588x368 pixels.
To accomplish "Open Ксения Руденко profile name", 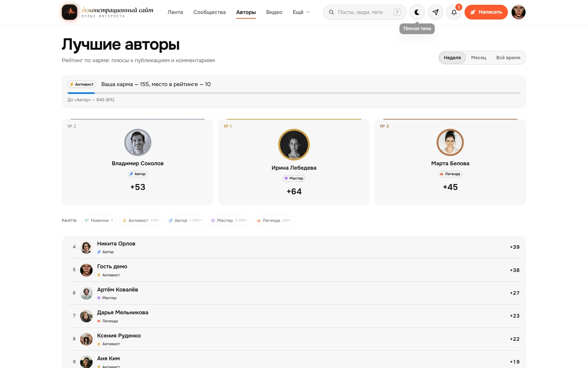I will pyautogui.click(x=119, y=336).
